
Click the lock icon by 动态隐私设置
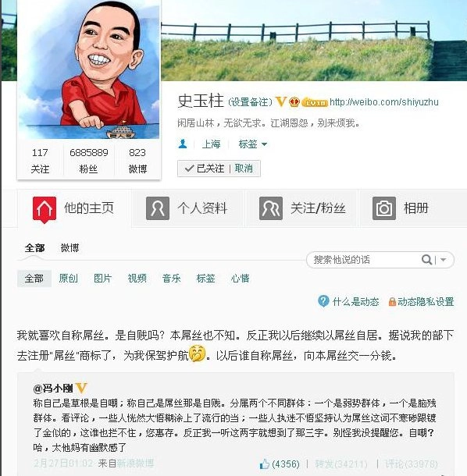point(392,301)
